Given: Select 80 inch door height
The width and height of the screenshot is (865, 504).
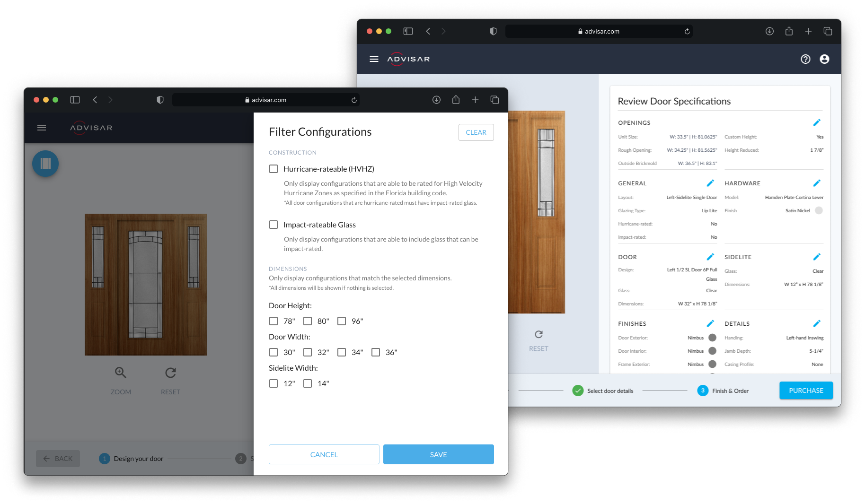Looking at the screenshot, I should click(308, 321).
